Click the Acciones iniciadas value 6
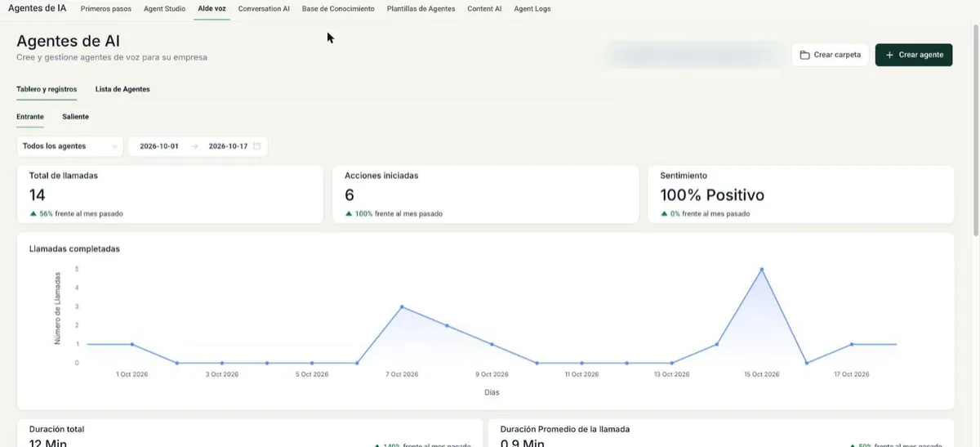 pyautogui.click(x=350, y=194)
